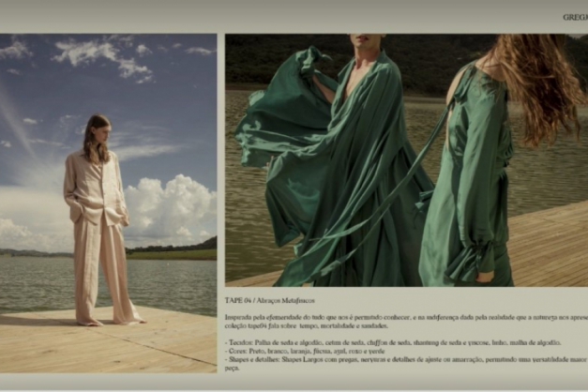Click the right photo of the green dresses
This screenshot has height=392, width=588.
click(x=405, y=159)
